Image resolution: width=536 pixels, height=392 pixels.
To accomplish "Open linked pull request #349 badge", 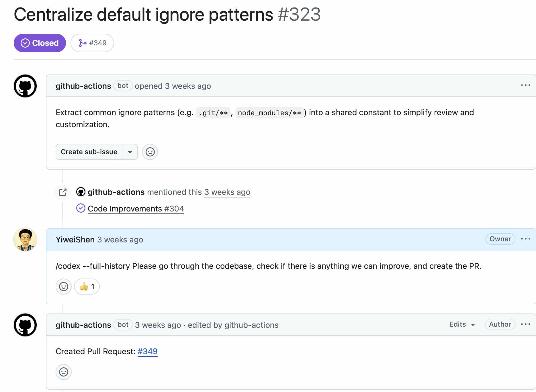I will pos(92,43).
